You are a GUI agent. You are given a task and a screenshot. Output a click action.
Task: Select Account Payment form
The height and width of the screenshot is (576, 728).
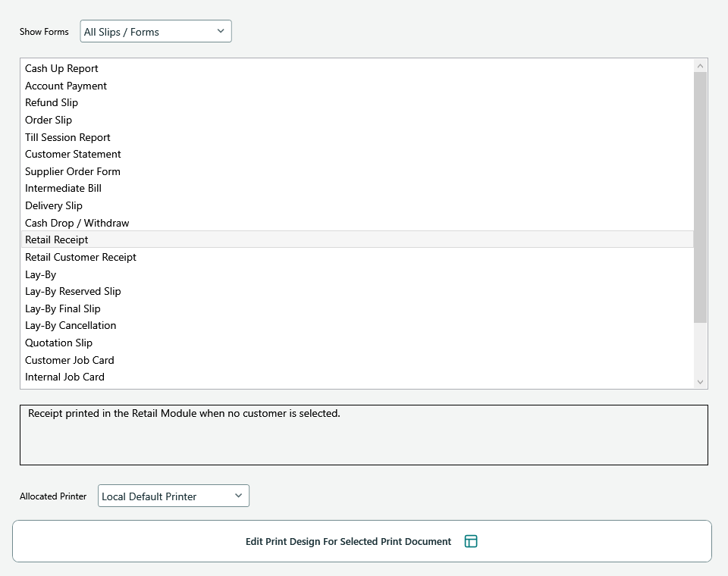tap(357, 86)
